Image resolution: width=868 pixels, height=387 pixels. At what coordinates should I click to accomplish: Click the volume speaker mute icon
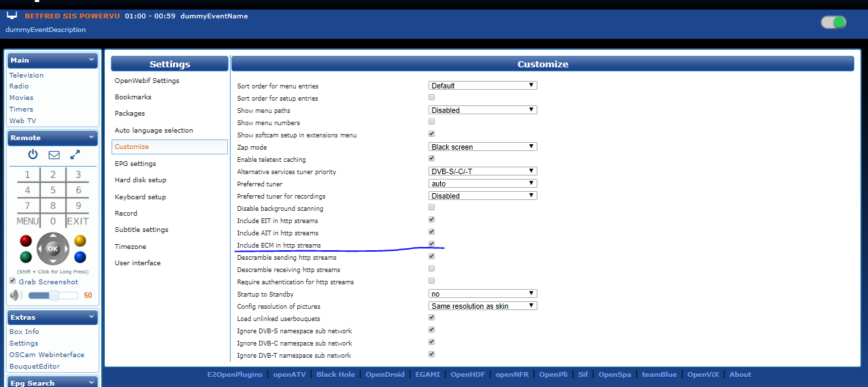click(15, 295)
